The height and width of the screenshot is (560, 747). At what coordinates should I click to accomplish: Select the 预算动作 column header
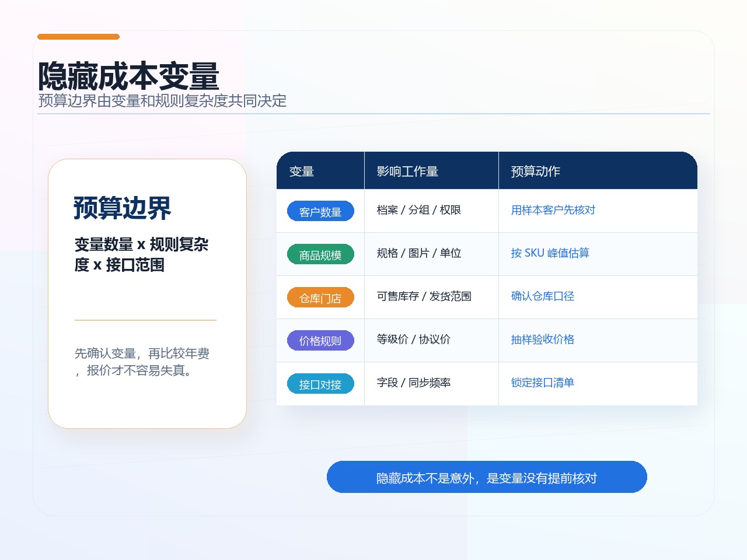tap(598, 171)
